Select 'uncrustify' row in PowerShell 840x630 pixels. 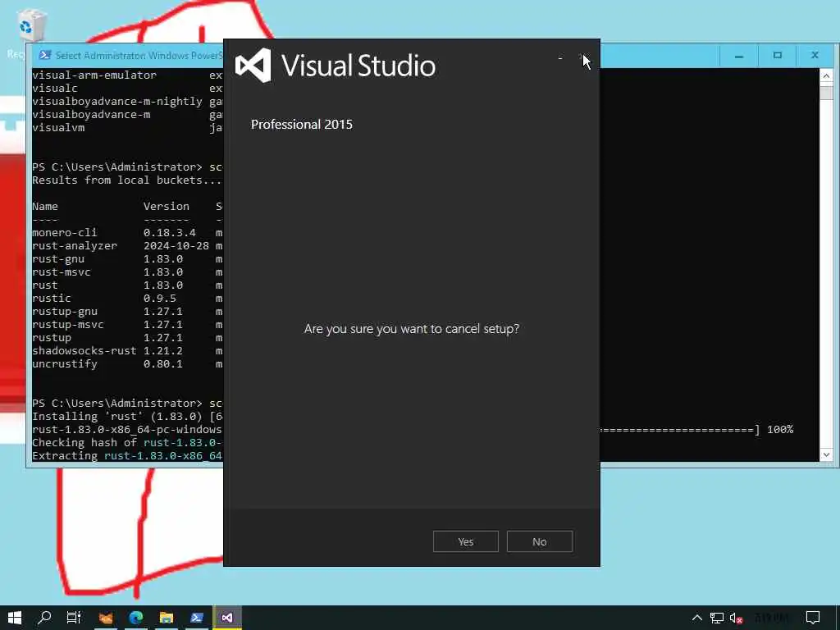tap(127, 363)
